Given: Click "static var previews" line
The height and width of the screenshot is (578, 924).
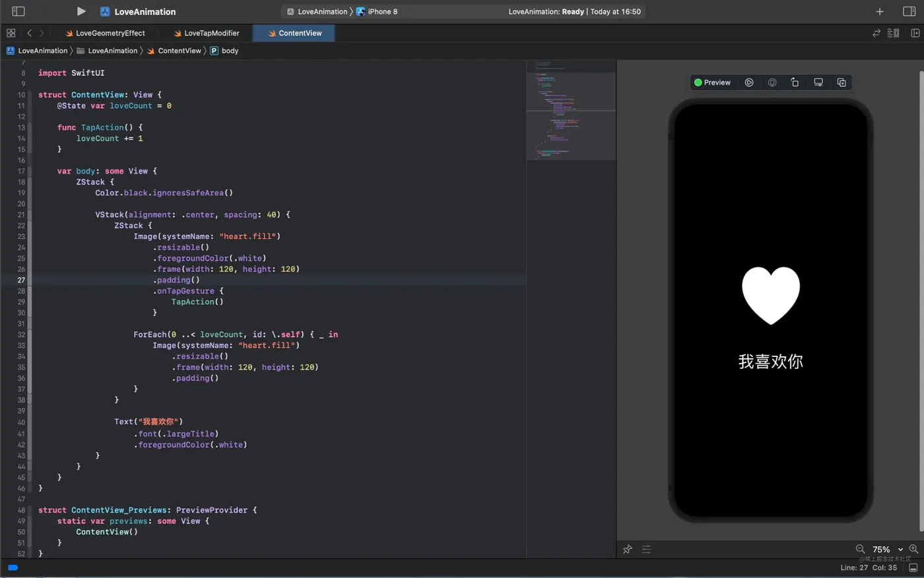Looking at the screenshot, I should tap(133, 521).
